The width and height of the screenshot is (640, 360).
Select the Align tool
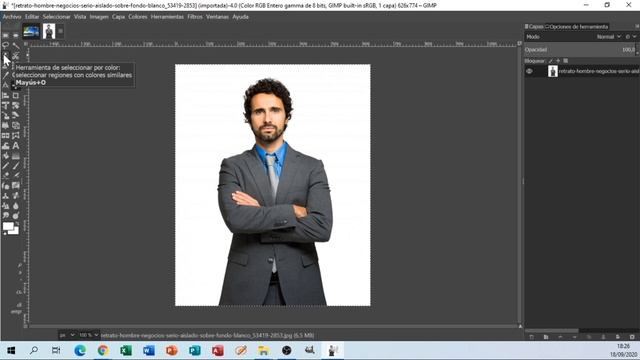6,96
